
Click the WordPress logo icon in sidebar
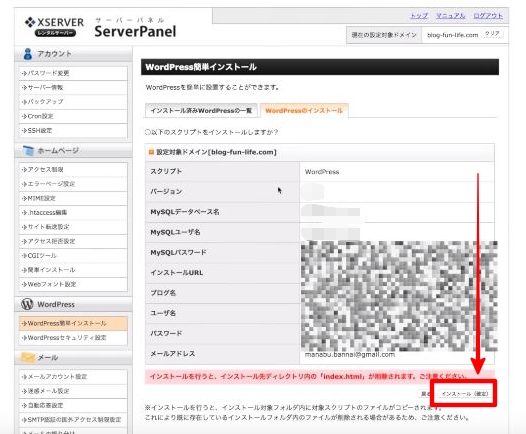click(x=27, y=304)
